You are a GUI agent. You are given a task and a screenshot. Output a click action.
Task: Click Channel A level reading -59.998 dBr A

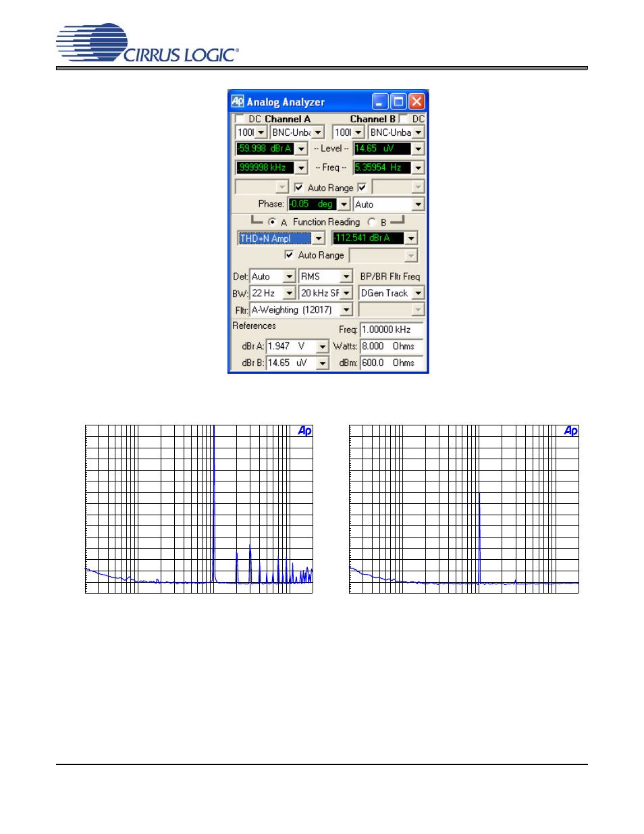265,149
